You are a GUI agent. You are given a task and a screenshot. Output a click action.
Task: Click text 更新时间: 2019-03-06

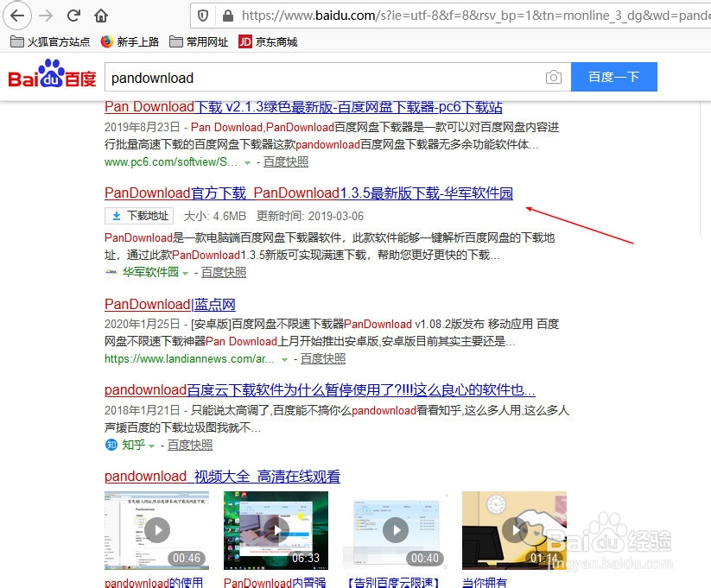click(x=310, y=216)
